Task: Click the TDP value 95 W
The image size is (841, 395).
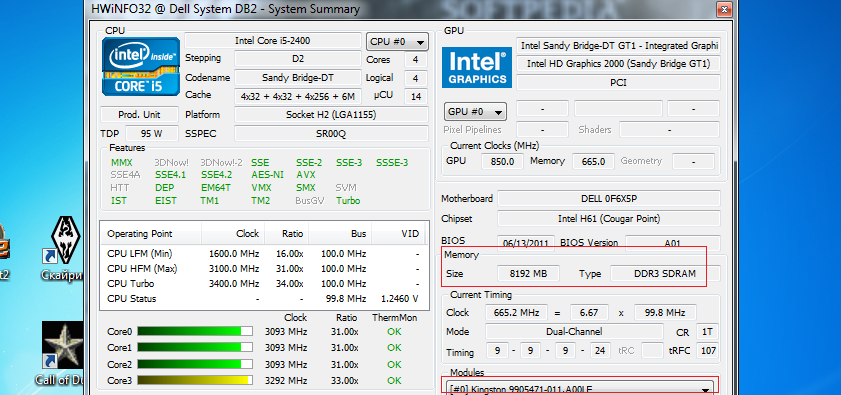Action: pos(152,134)
